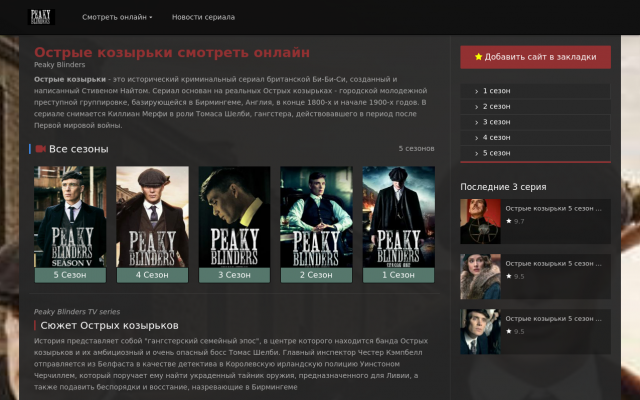The height and width of the screenshot is (400, 640).
Task: Select 4 сезон in the sidebar list
Action: (x=536, y=138)
